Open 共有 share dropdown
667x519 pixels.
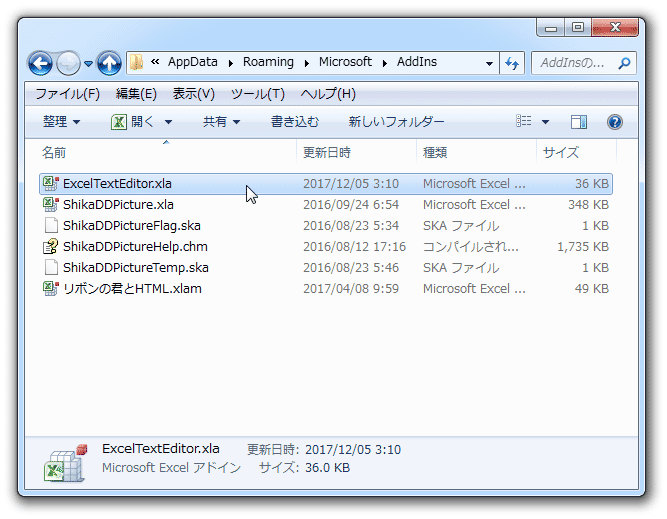pos(221,122)
